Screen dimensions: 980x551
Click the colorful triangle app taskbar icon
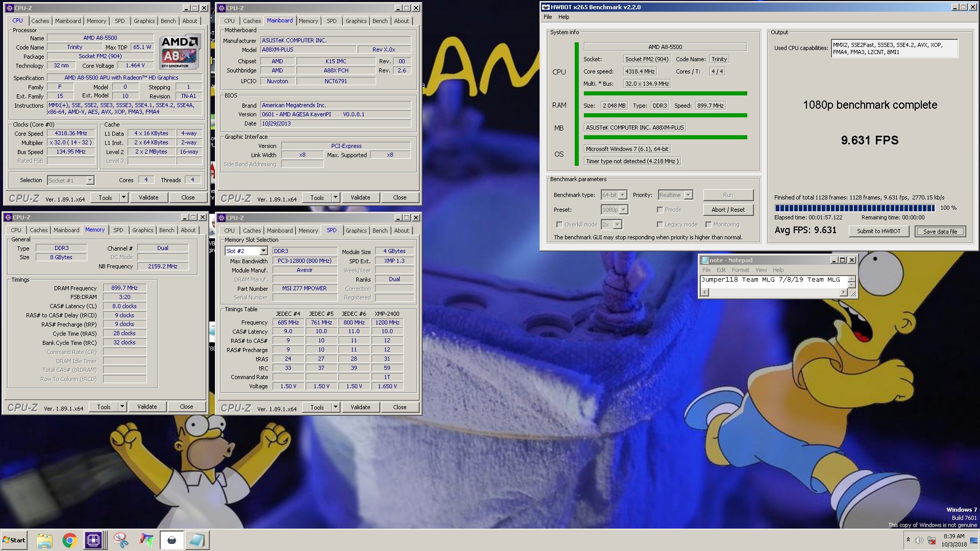(146, 540)
